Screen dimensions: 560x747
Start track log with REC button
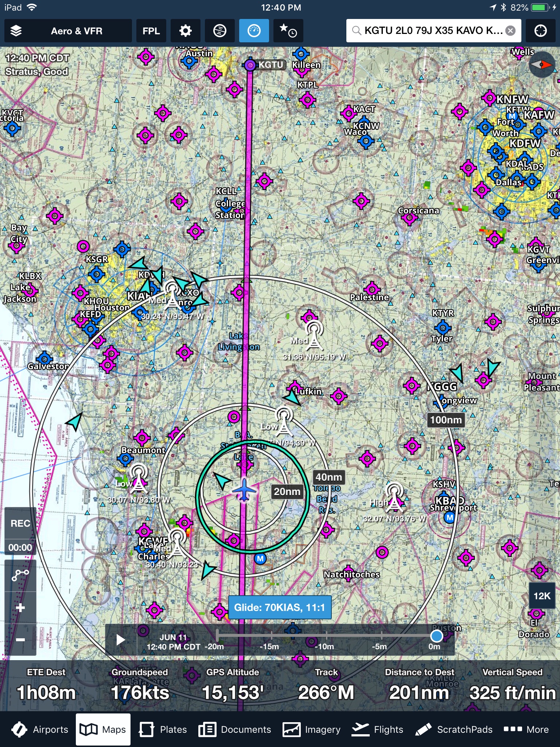click(20, 523)
